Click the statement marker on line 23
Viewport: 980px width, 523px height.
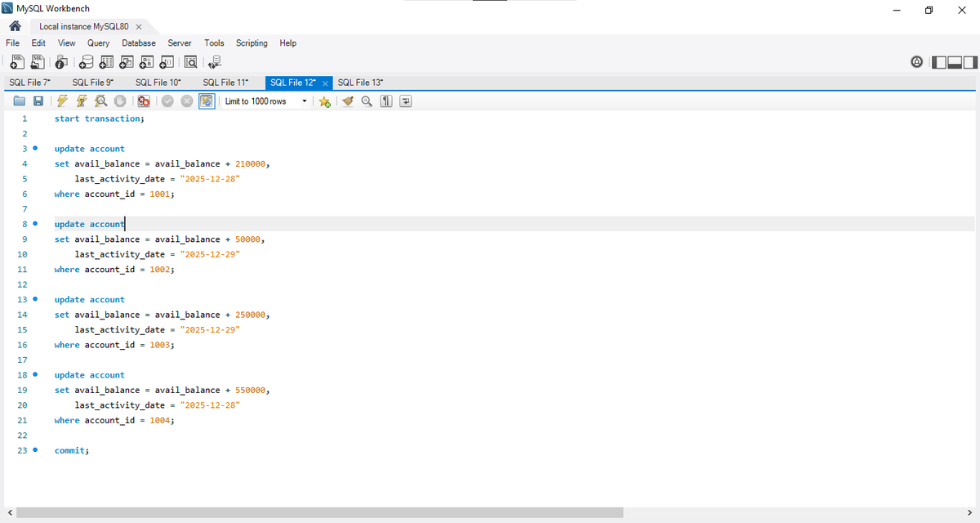(35, 450)
